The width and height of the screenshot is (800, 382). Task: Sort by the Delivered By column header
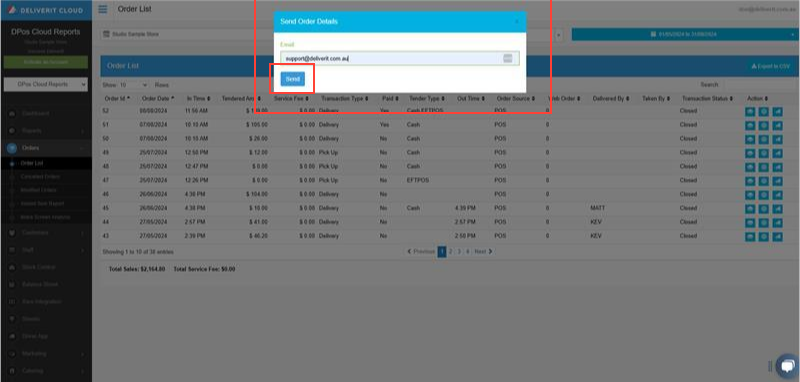(611, 98)
